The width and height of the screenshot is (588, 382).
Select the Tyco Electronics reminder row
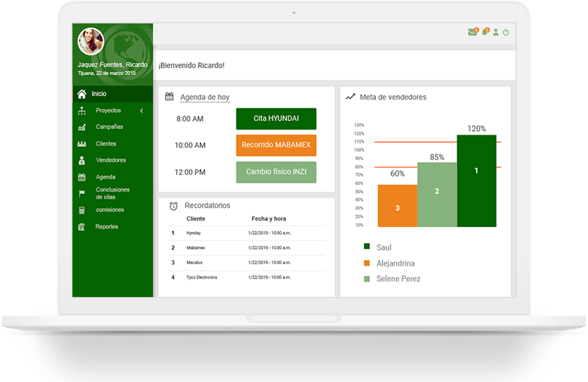click(x=247, y=277)
